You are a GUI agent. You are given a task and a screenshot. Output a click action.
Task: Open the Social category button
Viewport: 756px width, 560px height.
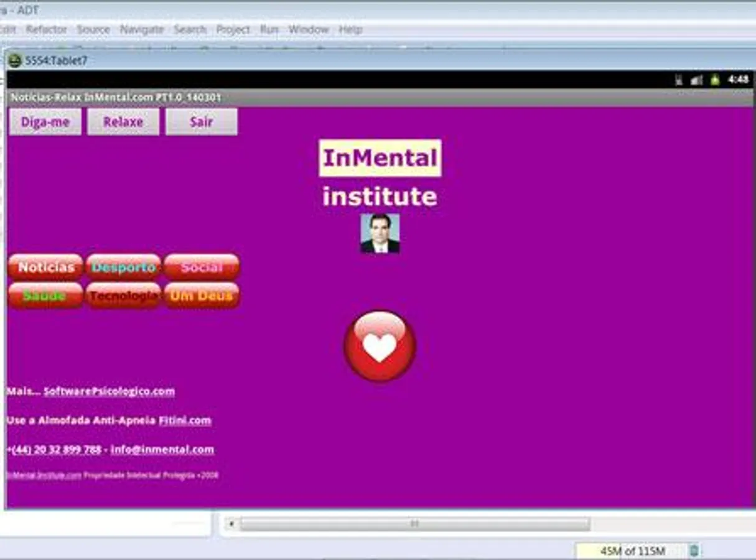202,267
